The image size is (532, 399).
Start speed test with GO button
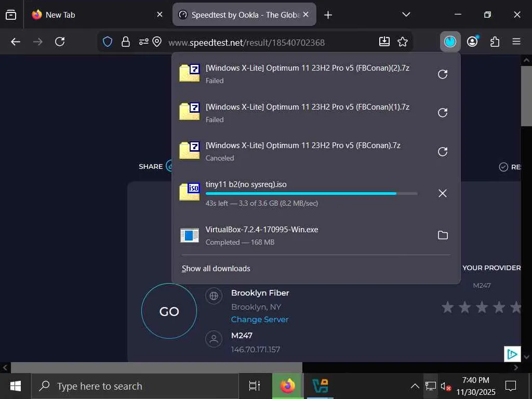click(169, 311)
